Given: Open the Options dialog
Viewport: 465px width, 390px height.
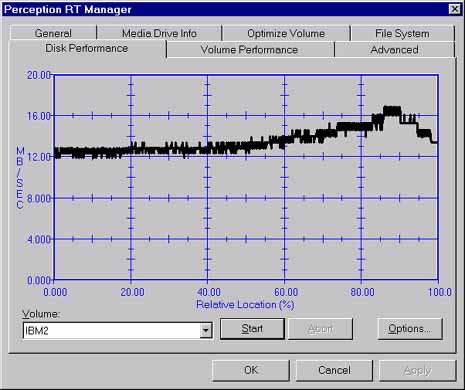Looking at the screenshot, I should 410,329.
